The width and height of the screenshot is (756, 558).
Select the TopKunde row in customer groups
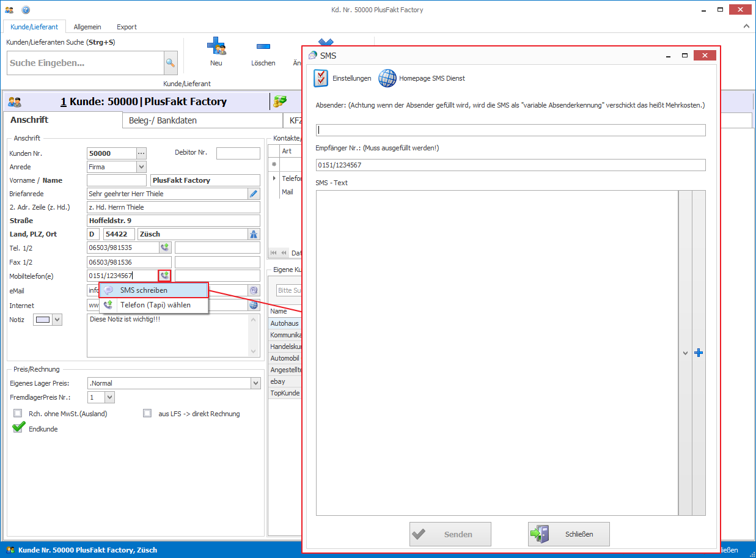click(285, 393)
